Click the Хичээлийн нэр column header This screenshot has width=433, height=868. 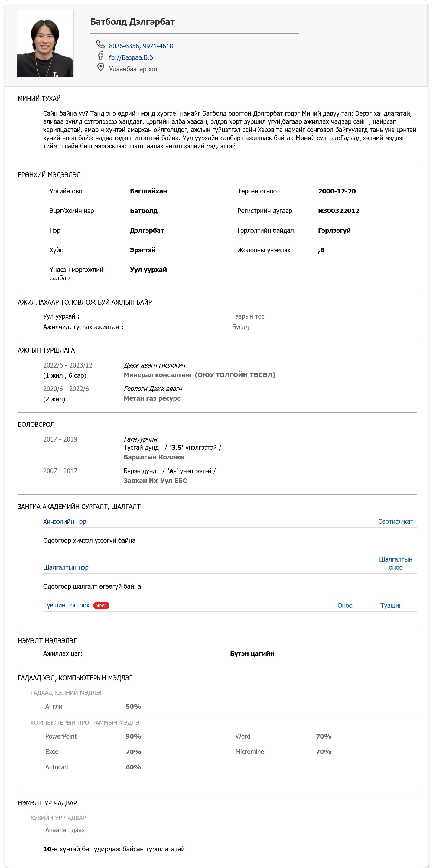(64, 522)
